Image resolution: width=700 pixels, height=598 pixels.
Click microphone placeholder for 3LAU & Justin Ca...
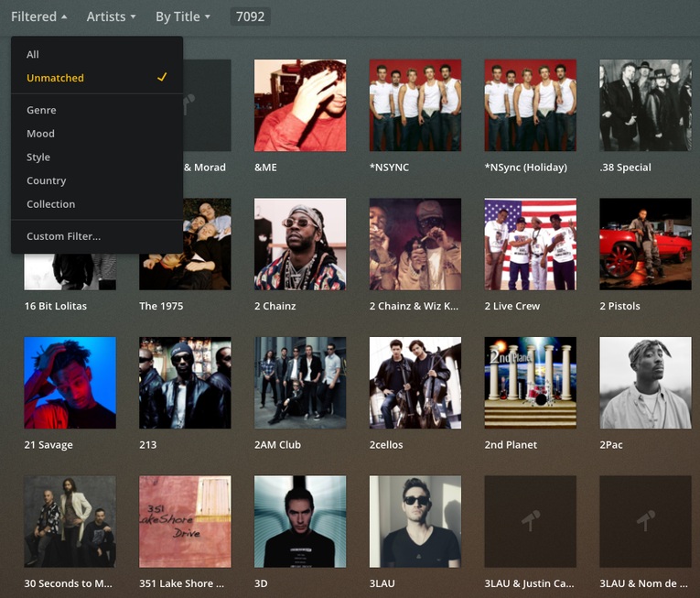(x=531, y=522)
